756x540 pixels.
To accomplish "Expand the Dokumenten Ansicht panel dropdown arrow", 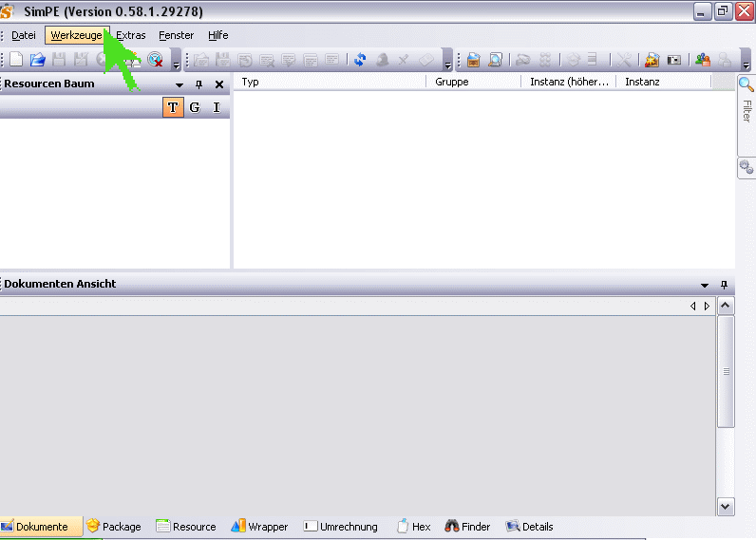I will (705, 285).
